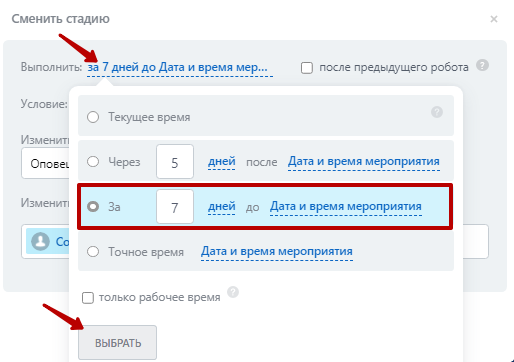The image size is (514, 362).
Task: Click the days input showing 5
Action: (x=175, y=162)
